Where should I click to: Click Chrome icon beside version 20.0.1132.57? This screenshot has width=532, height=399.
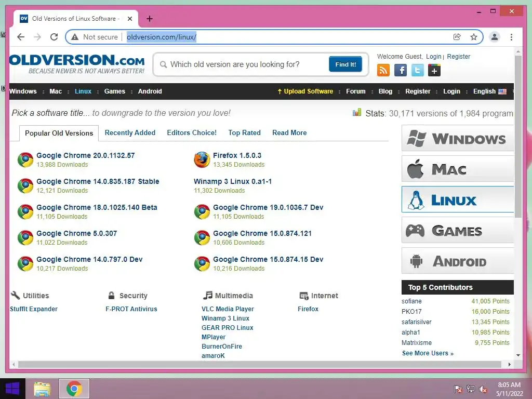[x=25, y=160]
